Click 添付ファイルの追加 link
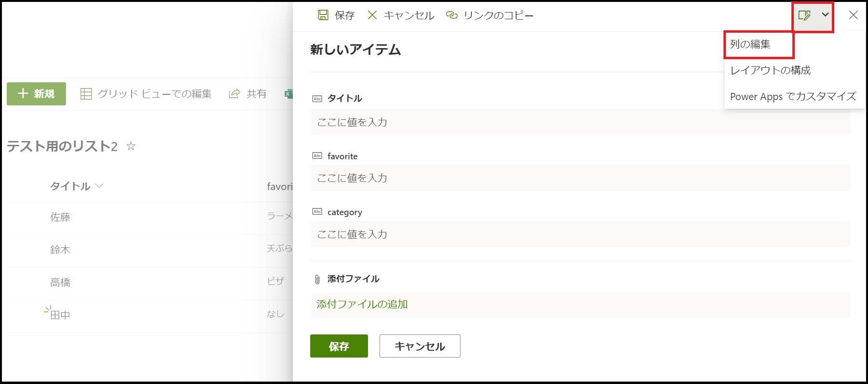The image size is (868, 384). tap(362, 304)
